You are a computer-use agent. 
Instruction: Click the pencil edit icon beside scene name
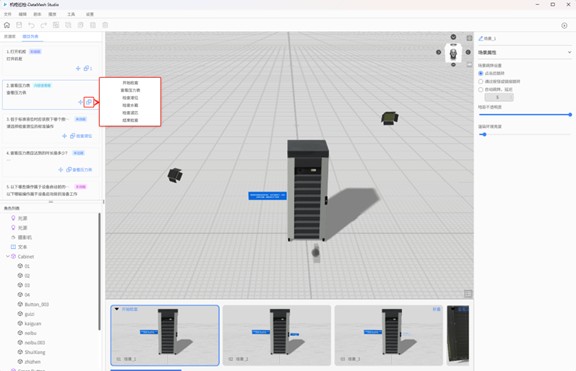point(480,38)
